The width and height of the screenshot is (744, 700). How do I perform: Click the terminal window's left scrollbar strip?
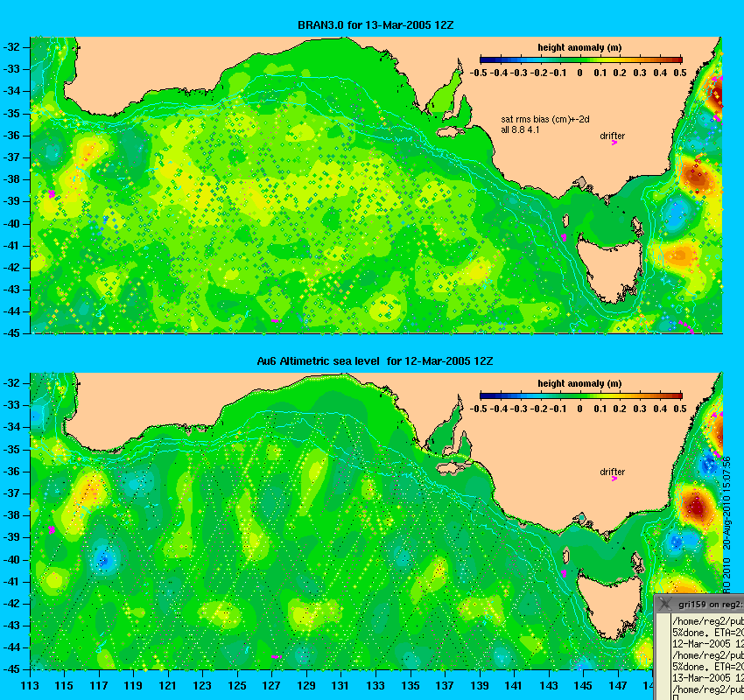pos(663,657)
